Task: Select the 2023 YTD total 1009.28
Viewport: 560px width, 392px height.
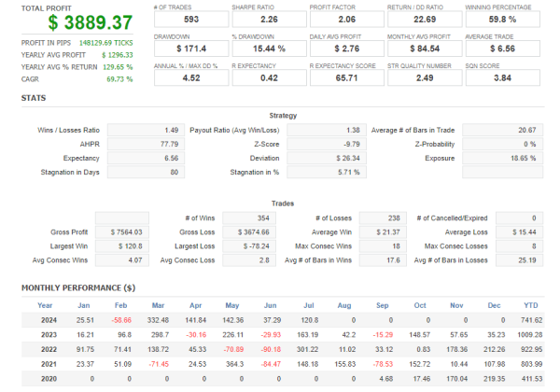Action: [x=530, y=335]
